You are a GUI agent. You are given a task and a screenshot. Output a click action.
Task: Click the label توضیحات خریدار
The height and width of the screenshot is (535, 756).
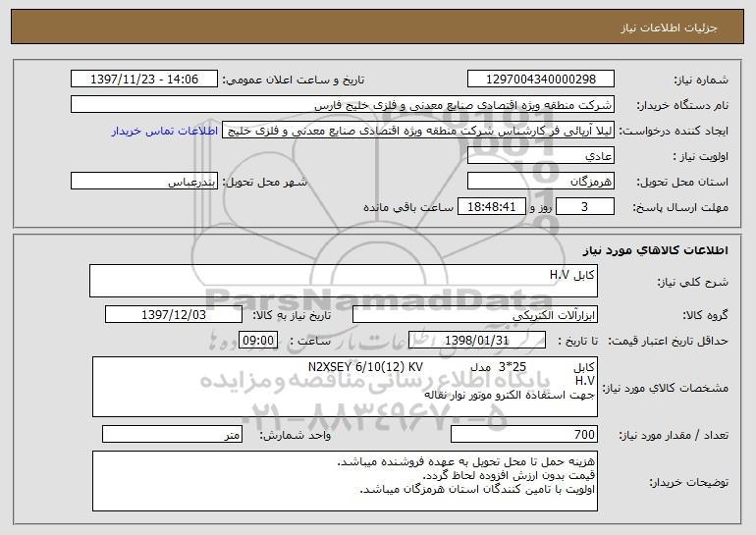(689, 482)
